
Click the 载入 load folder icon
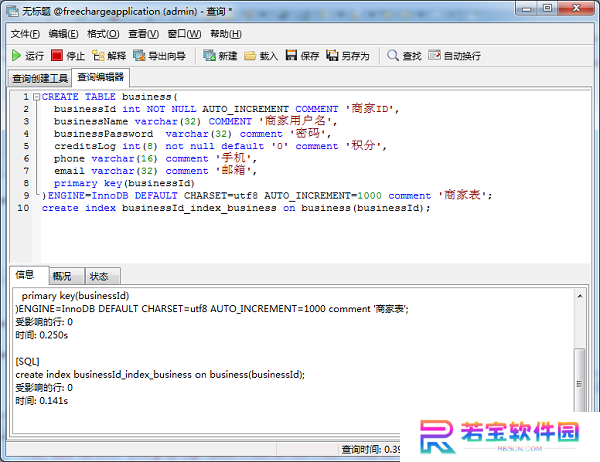(250, 56)
